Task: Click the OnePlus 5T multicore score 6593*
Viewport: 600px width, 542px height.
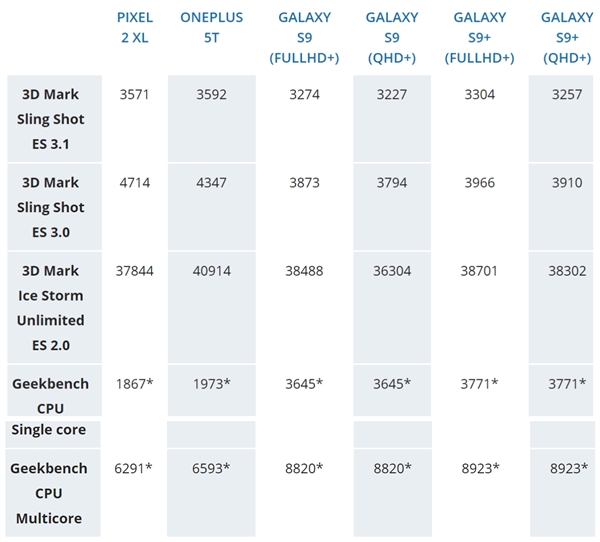Action: 211,468
